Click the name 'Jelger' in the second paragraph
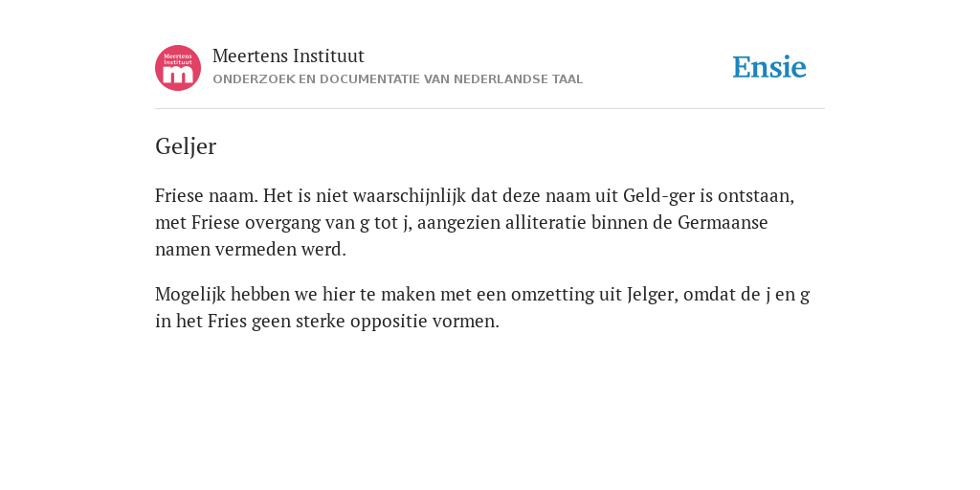The width and height of the screenshot is (980, 490). tap(653, 294)
